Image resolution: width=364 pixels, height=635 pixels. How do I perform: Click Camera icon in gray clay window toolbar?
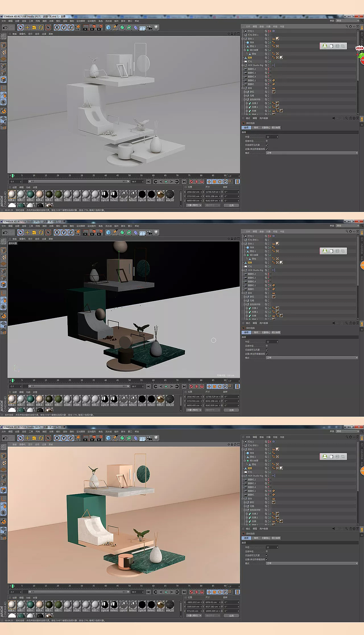click(x=149, y=28)
